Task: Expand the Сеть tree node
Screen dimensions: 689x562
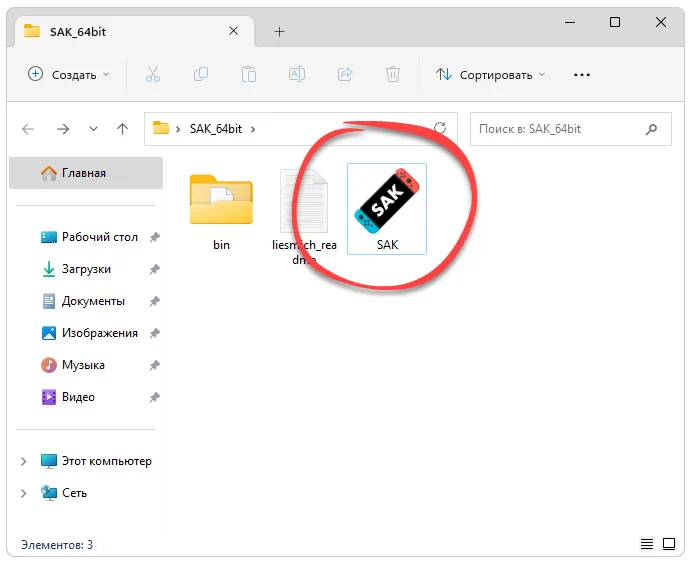Action: 23,493
